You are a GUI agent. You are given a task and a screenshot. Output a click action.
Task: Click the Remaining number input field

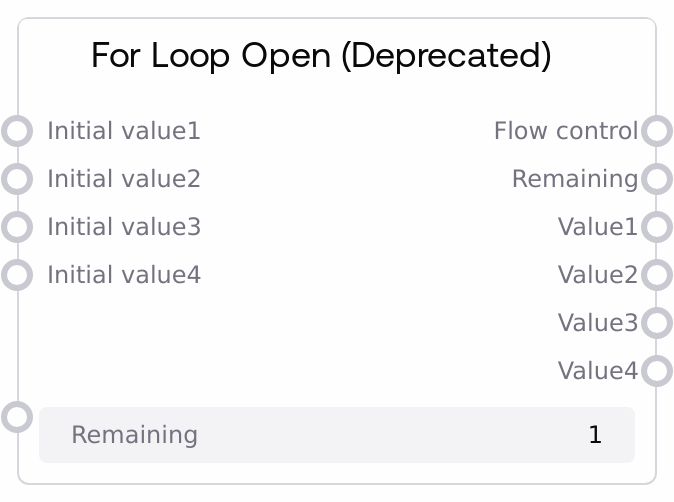(x=336, y=435)
